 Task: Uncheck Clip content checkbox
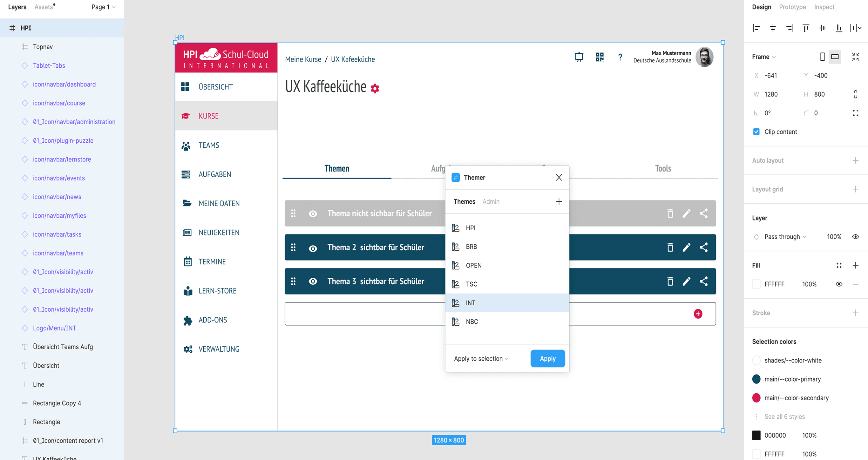click(756, 132)
